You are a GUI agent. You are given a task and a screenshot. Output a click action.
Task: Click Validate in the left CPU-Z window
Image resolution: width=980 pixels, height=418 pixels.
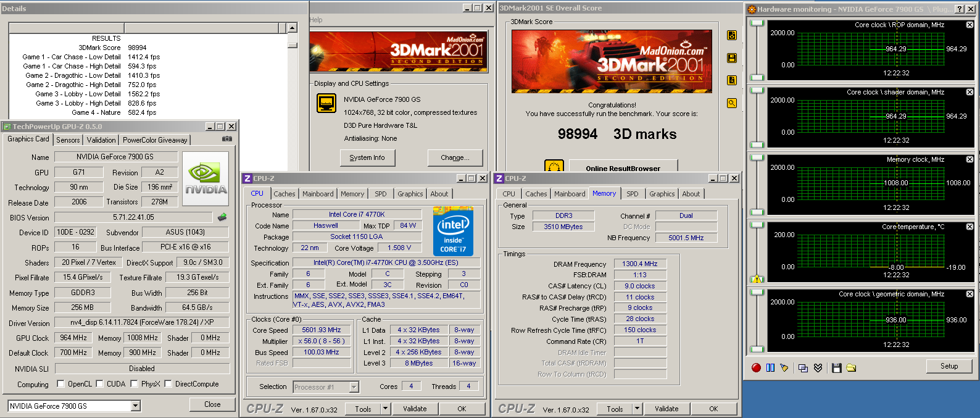pyautogui.click(x=415, y=409)
